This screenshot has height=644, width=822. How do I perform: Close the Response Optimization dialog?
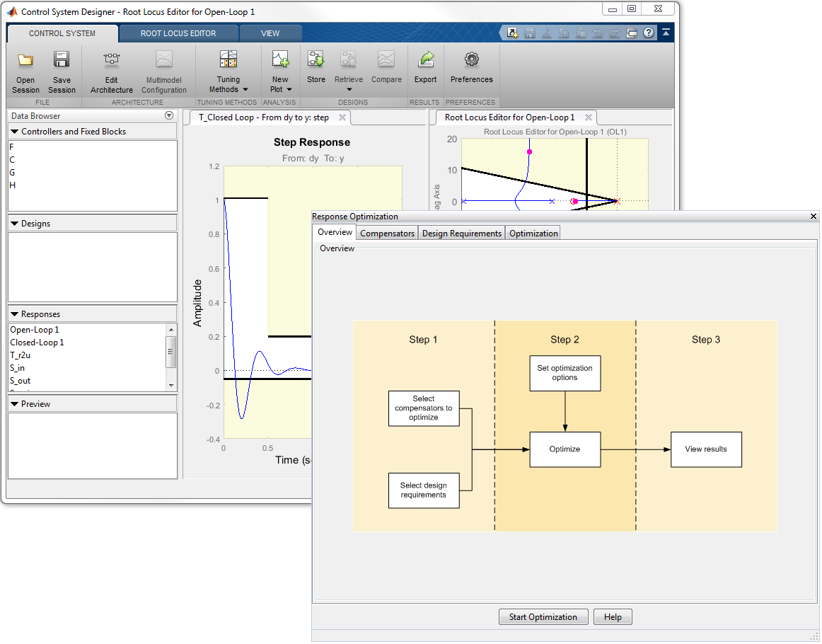coord(813,216)
